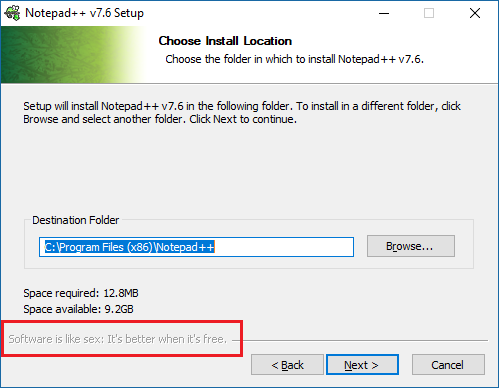499x388 pixels.
Task: Click the greyed 'Software is like sex' tagline
Action: click(117, 339)
